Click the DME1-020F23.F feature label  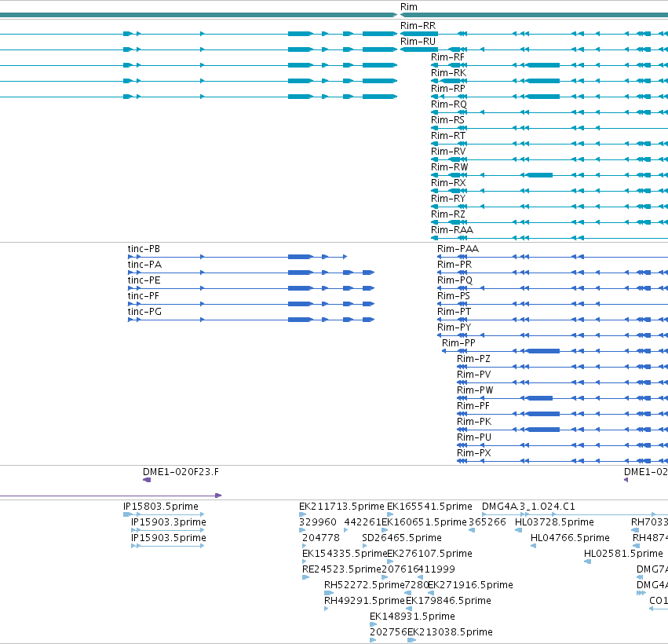coord(181,472)
